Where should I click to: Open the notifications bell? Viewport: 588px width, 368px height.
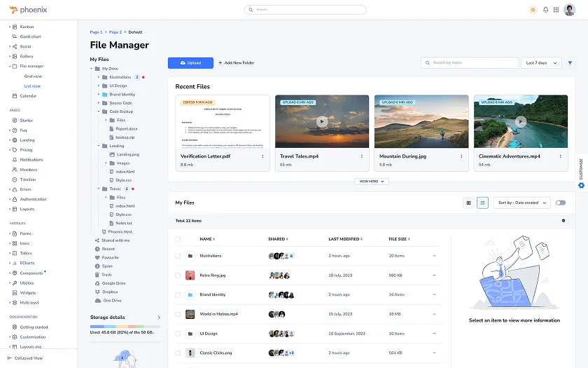click(545, 10)
